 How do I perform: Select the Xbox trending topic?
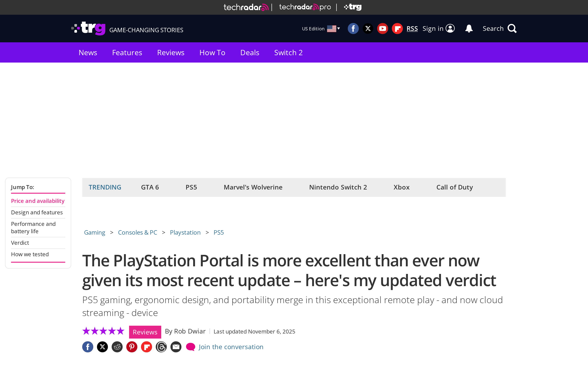pyautogui.click(x=401, y=187)
